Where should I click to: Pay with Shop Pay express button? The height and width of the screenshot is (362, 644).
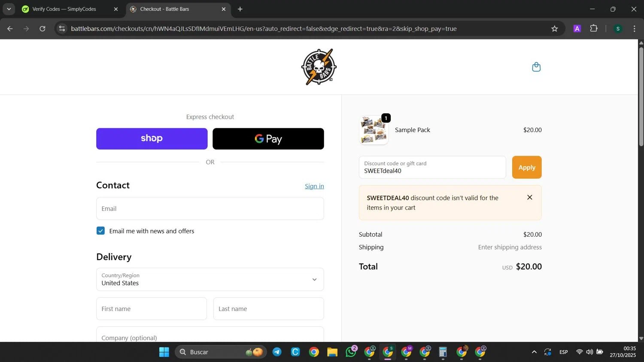coord(152,139)
